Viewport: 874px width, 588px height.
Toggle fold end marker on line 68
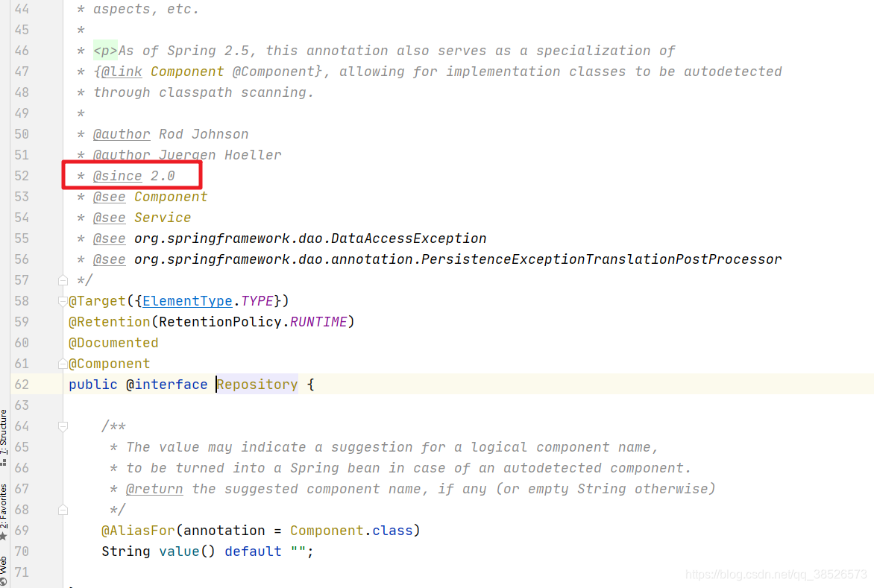tap(63, 510)
